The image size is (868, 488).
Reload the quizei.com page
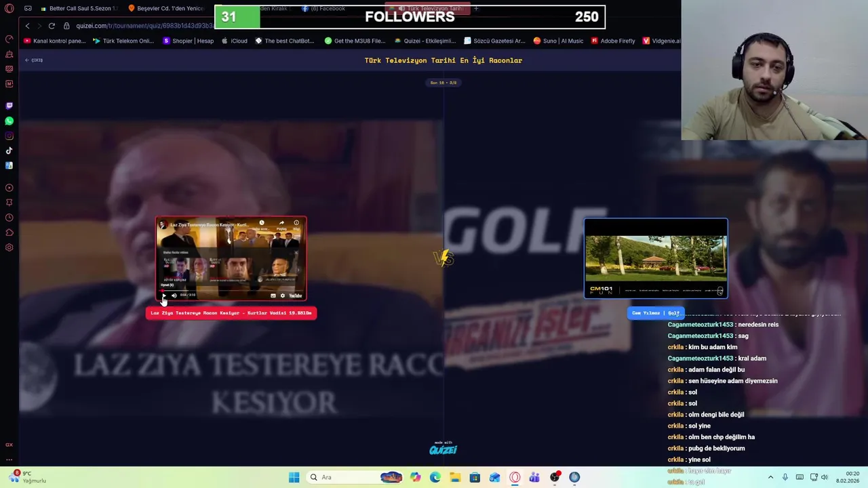[x=52, y=26]
